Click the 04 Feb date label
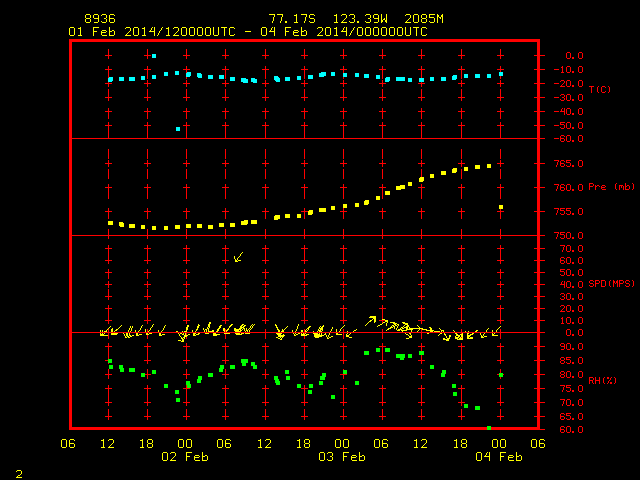Image resolution: width=640 pixels, height=480 pixels. tap(499, 457)
